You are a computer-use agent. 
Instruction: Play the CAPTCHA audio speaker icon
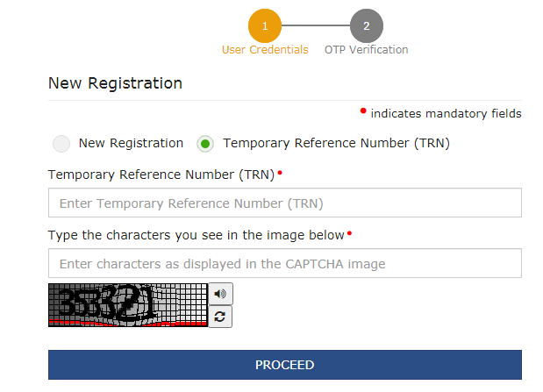click(220, 294)
